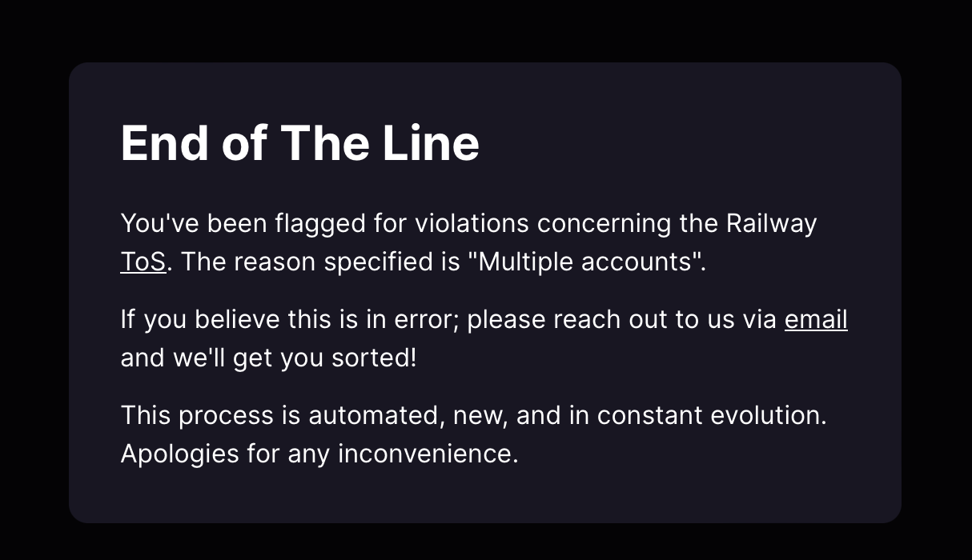Click the "End of The Line" heading

click(299, 143)
